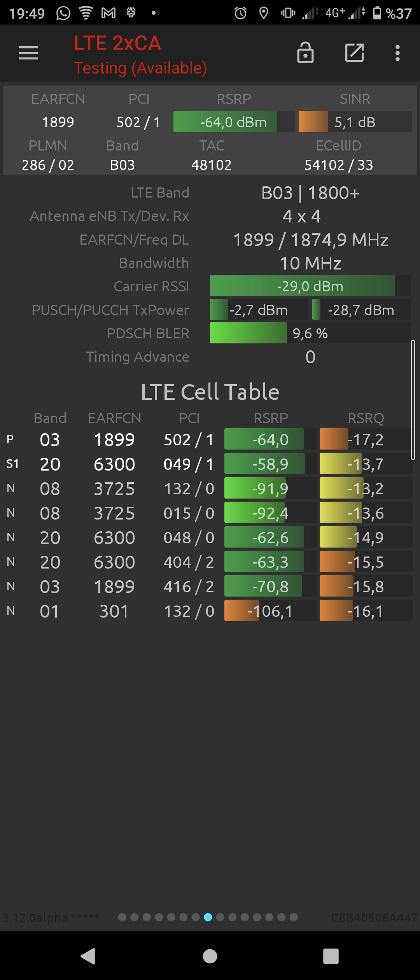
Task: Tap the Band value B03
Action: pos(122,165)
